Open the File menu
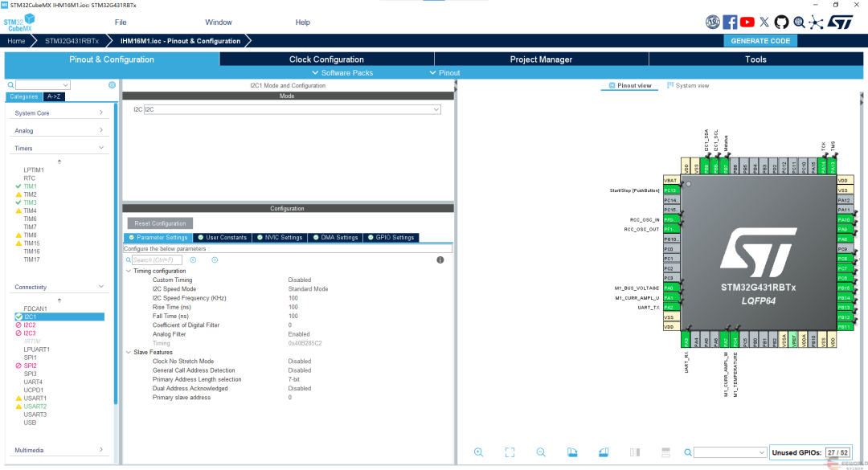This screenshot has height=470, width=868. tap(121, 22)
